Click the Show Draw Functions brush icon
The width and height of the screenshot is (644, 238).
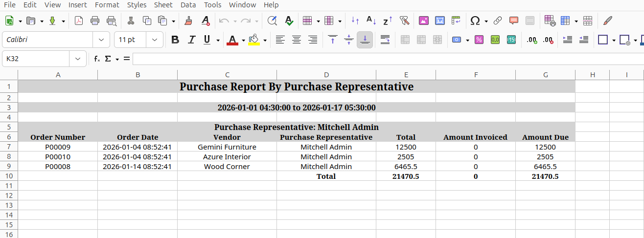pos(607,21)
